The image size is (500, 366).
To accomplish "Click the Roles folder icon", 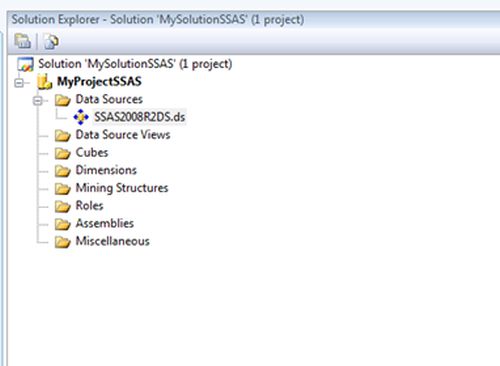I will (x=63, y=206).
